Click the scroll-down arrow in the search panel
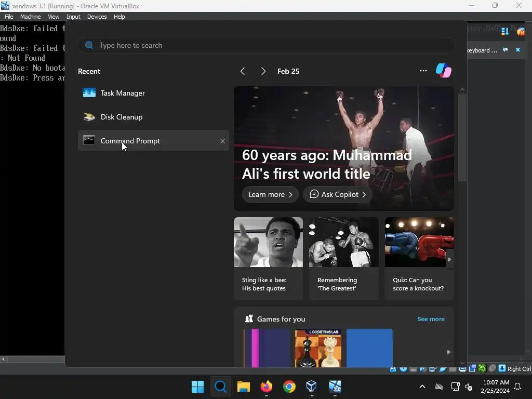This screenshot has width=532, height=399. click(462, 363)
